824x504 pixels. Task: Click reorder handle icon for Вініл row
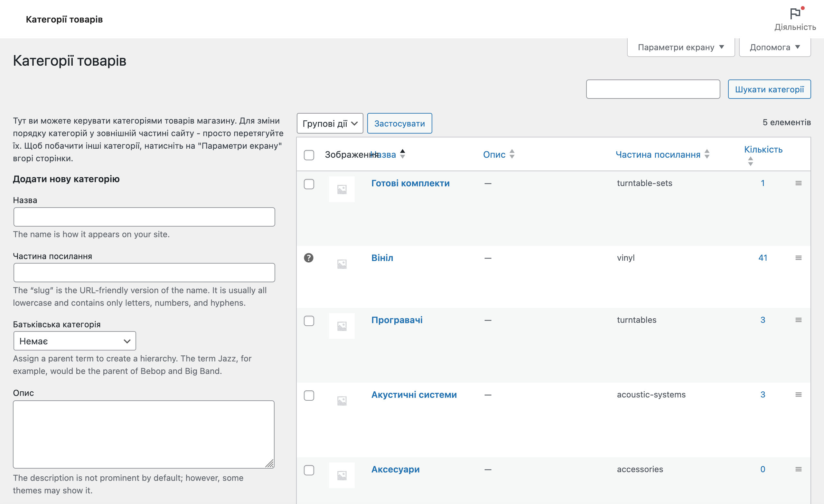click(799, 257)
